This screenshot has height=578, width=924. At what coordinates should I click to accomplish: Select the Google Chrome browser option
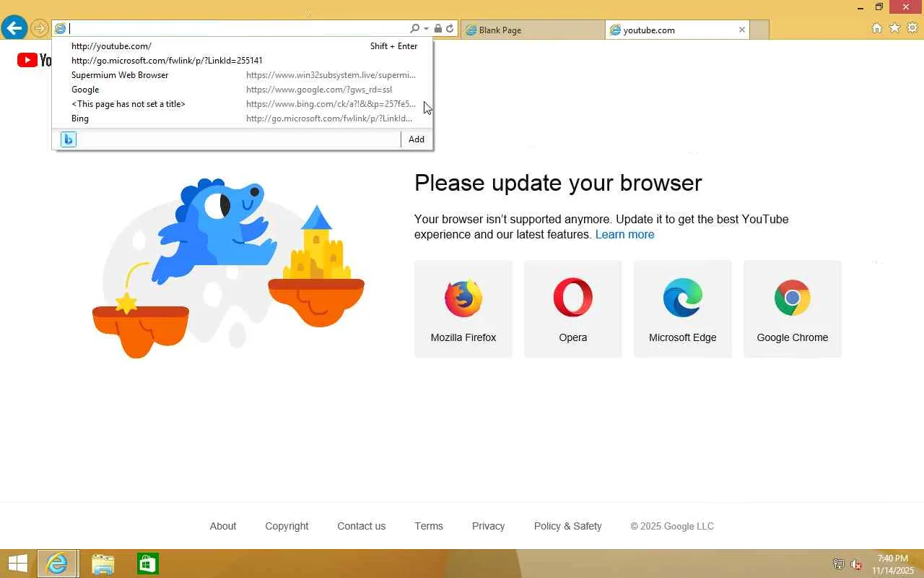(x=793, y=309)
